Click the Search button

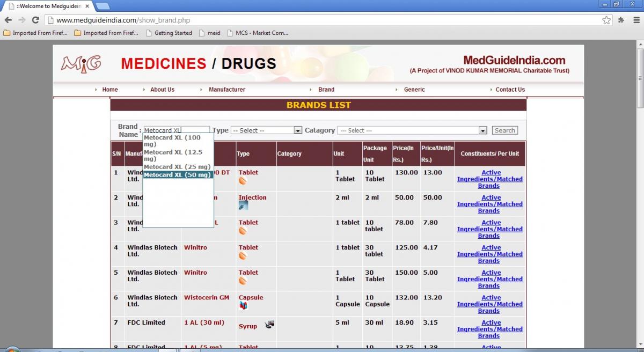505,130
